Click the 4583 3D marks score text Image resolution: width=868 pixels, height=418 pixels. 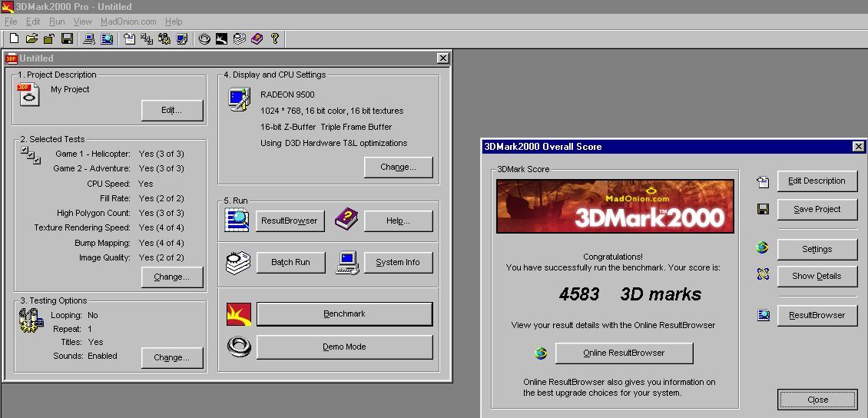pos(630,294)
